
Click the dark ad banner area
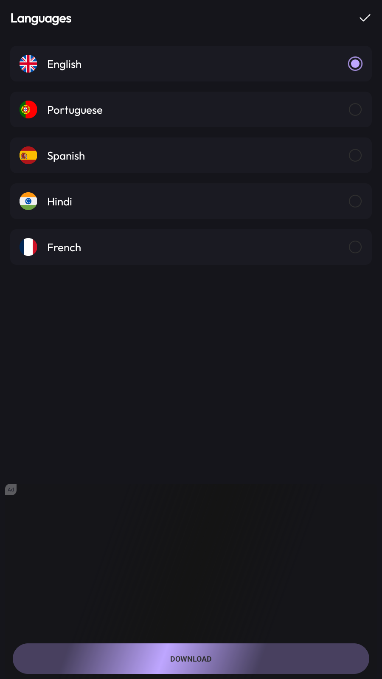(191, 561)
